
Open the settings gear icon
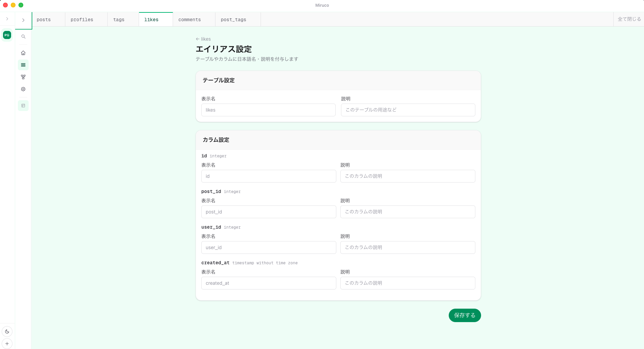click(23, 89)
